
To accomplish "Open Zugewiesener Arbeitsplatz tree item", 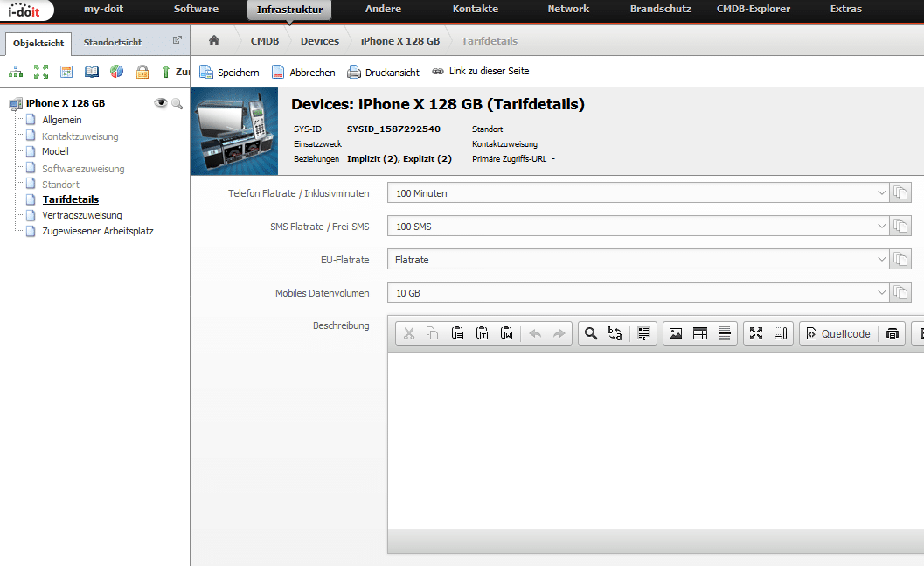I will 97,231.
